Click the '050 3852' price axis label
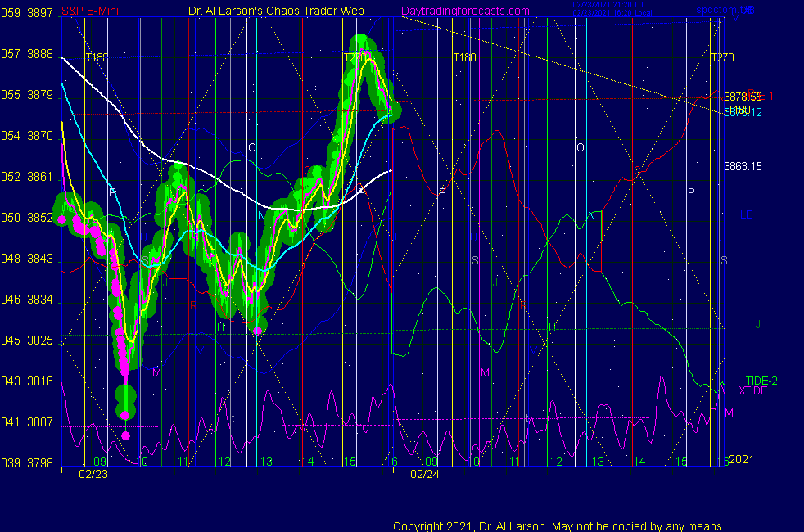This screenshot has width=804, height=532. pyautogui.click(x=27, y=218)
